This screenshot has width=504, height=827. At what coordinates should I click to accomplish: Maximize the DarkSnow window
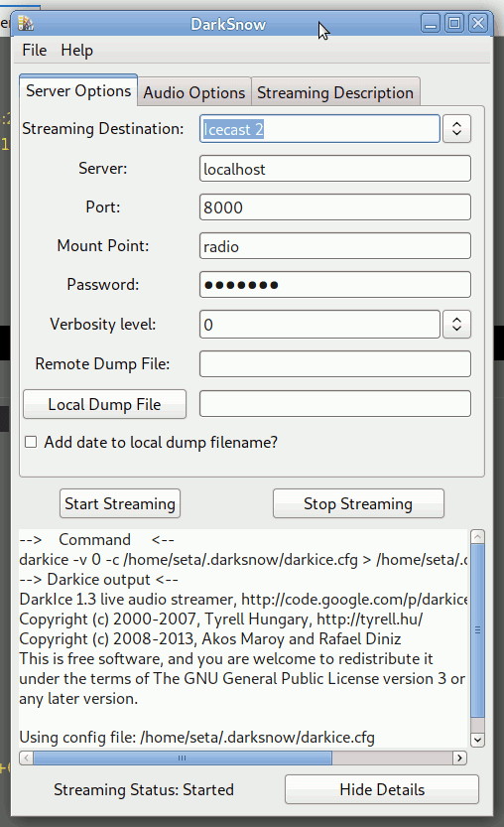click(x=454, y=24)
